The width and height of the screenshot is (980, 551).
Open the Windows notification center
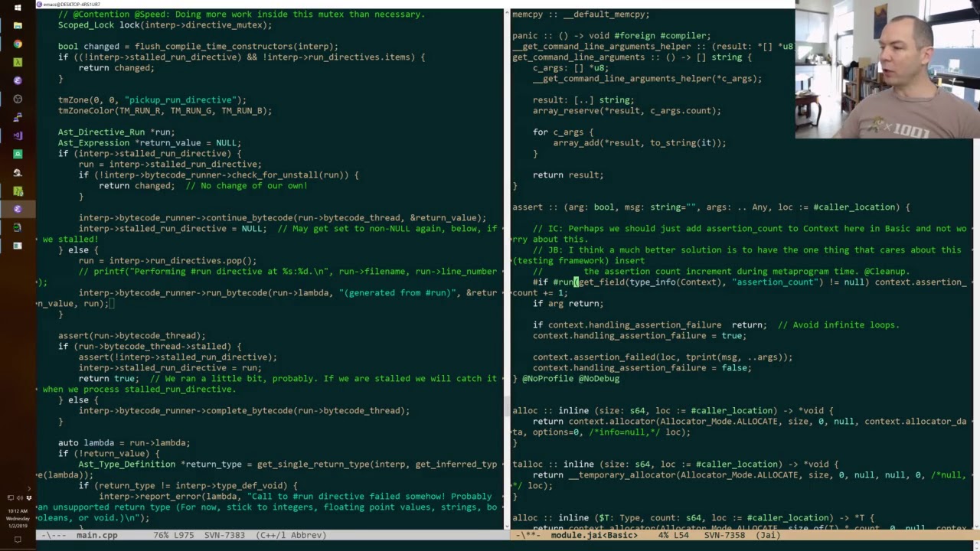[18, 540]
